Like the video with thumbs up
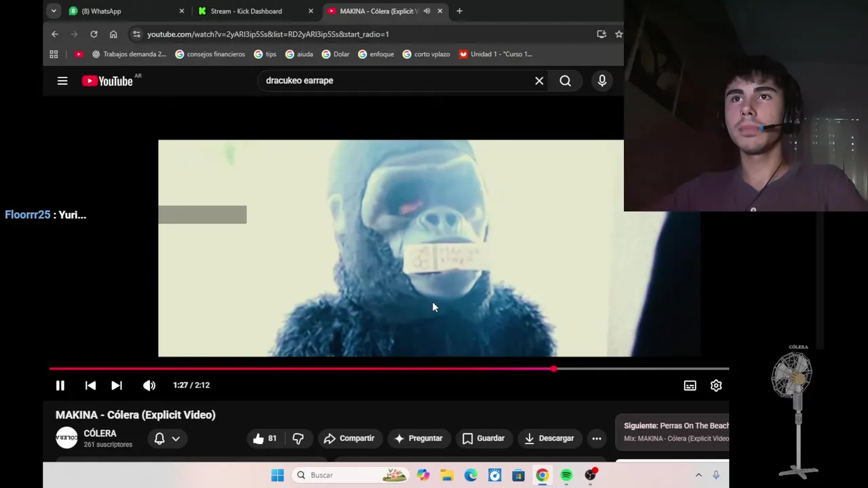This screenshot has width=868, height=488. (x=265, y=439)
